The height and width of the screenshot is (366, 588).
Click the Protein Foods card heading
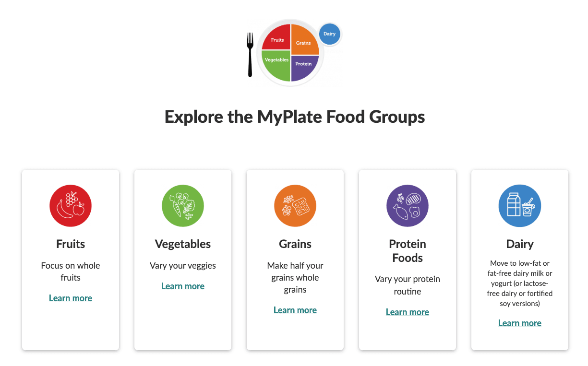pos(408,251)
